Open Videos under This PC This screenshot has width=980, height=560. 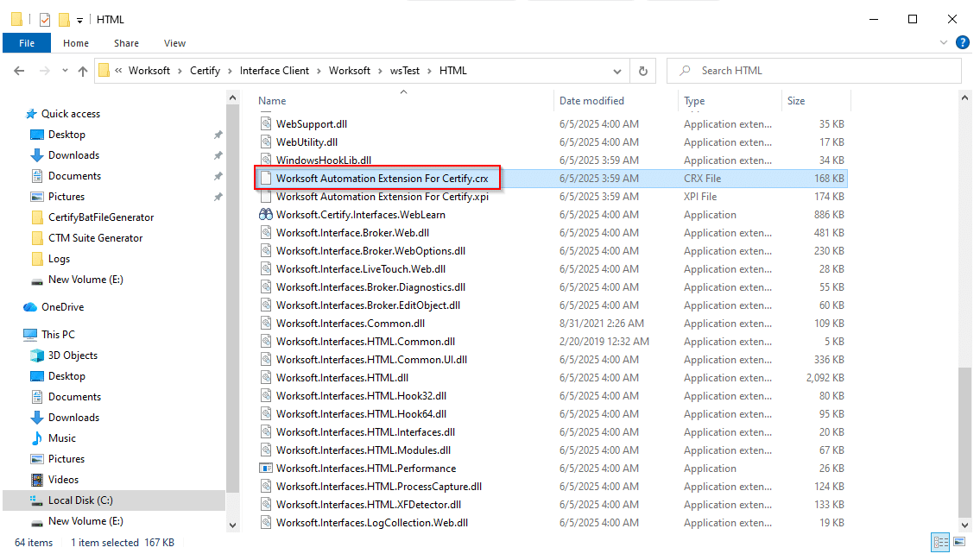click(63, 480)
